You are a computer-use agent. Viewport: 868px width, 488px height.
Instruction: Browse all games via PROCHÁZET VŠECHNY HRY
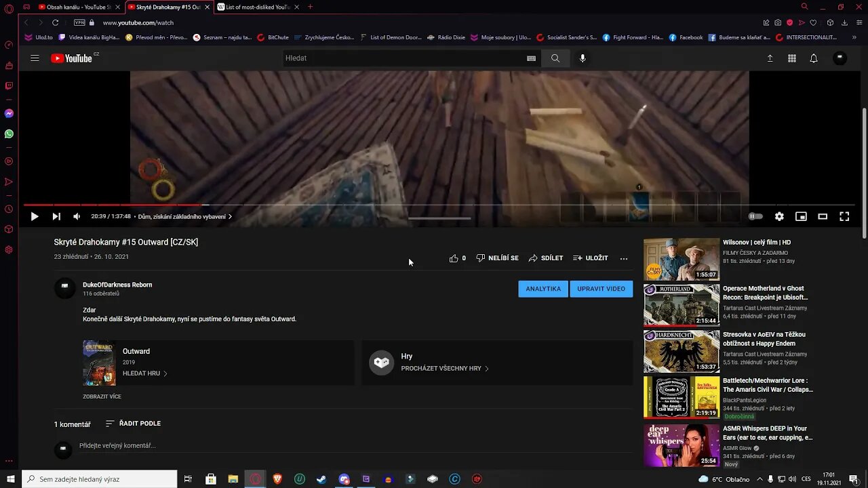tap(445, 369)
